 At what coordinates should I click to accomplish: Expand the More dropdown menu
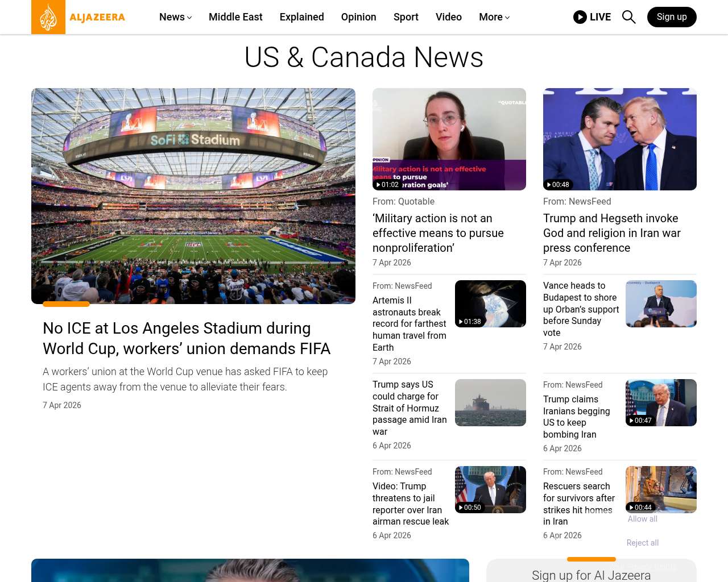click(x=494, y=17)
